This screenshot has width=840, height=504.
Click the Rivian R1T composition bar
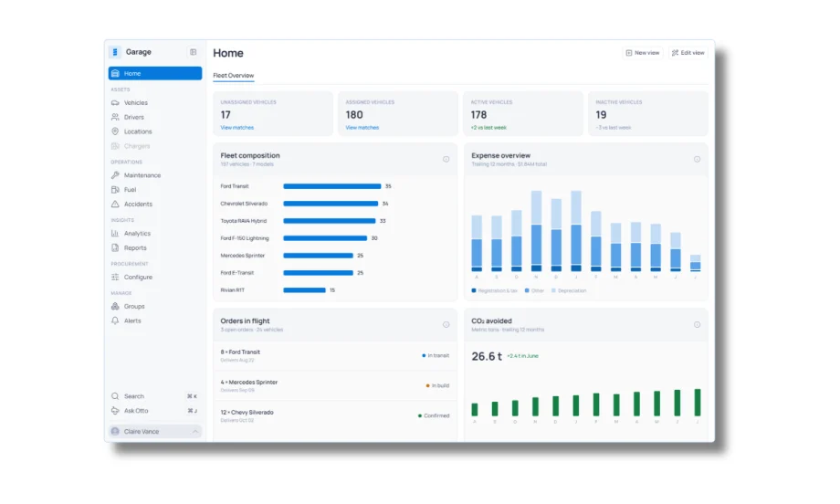[x=304, y=290]
